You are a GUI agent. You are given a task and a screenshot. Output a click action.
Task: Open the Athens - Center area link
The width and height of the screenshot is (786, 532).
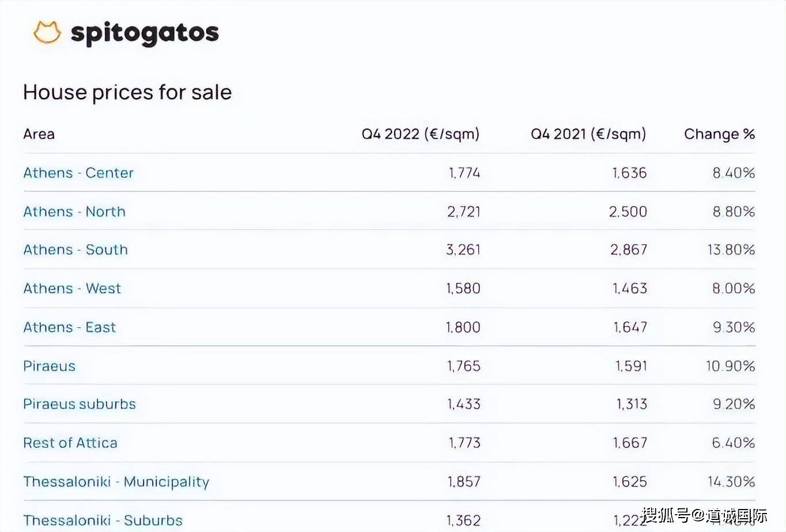tap(78, 173)
